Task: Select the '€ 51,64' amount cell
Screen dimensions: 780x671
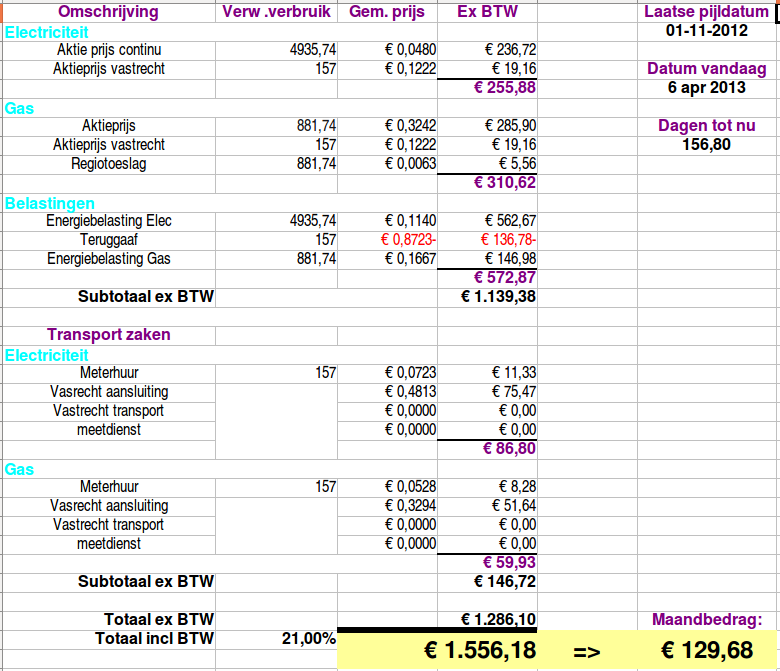Action: 487,506
